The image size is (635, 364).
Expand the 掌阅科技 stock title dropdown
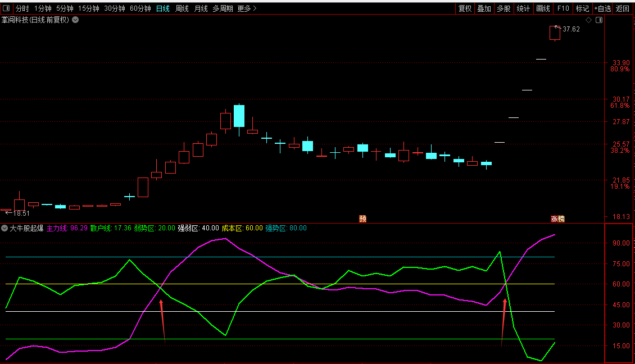tap(75, 20)
